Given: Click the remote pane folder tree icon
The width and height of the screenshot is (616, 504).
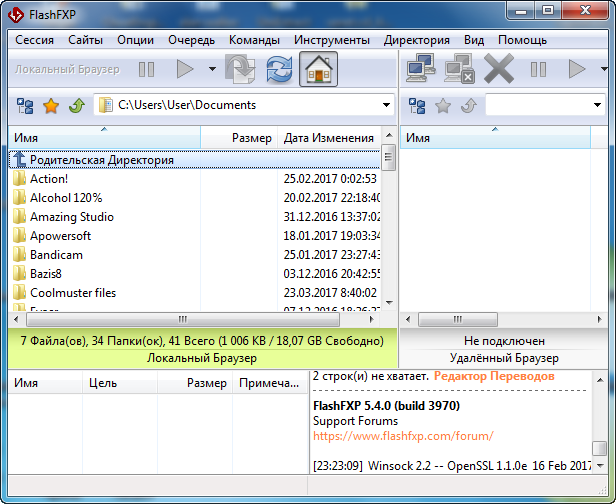Looking at the screenshot, I should 417,105.
